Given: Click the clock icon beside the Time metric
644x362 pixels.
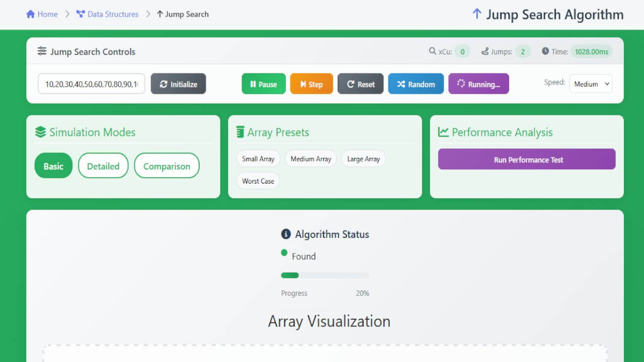Looking at the screenshot, I should pyautogui.click(x=545, y=51).
